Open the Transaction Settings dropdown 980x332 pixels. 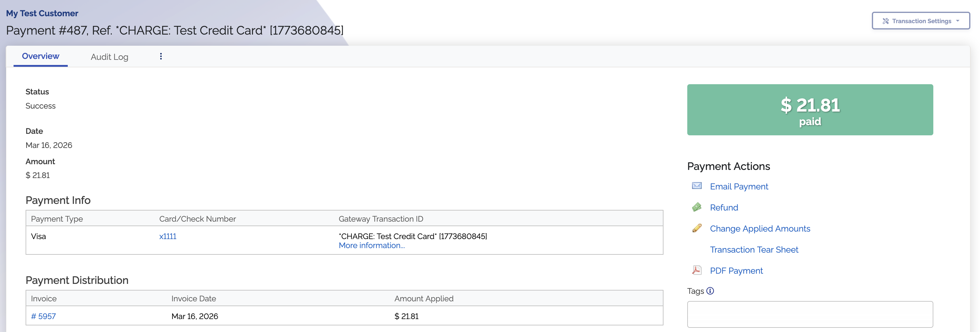(x=921, y=21)
